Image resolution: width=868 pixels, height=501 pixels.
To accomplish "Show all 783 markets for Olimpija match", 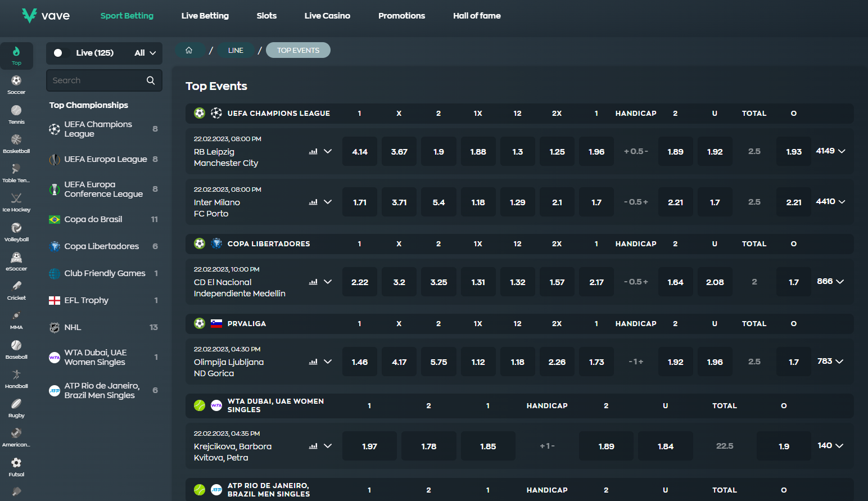I will 831,362.
